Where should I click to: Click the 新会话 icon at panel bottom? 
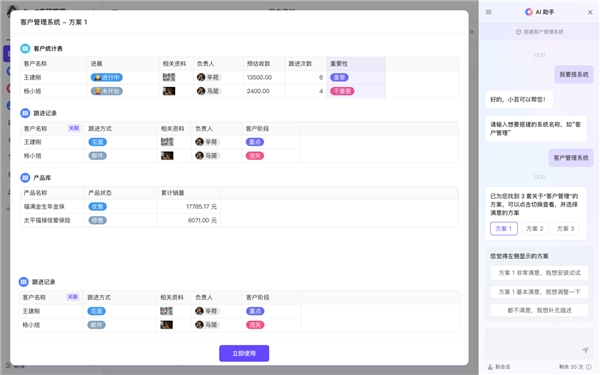490,367
